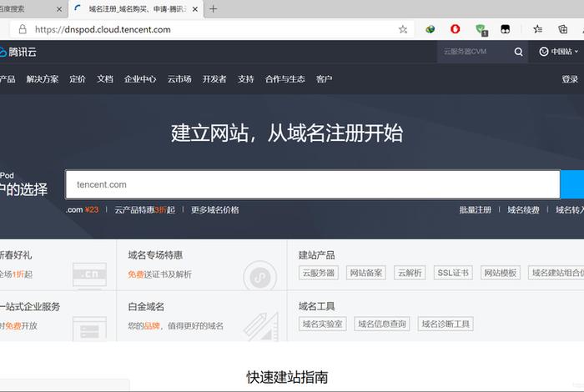Open the 支持 menu
Viewport: 584px width, 392px height.
(245, 79)
